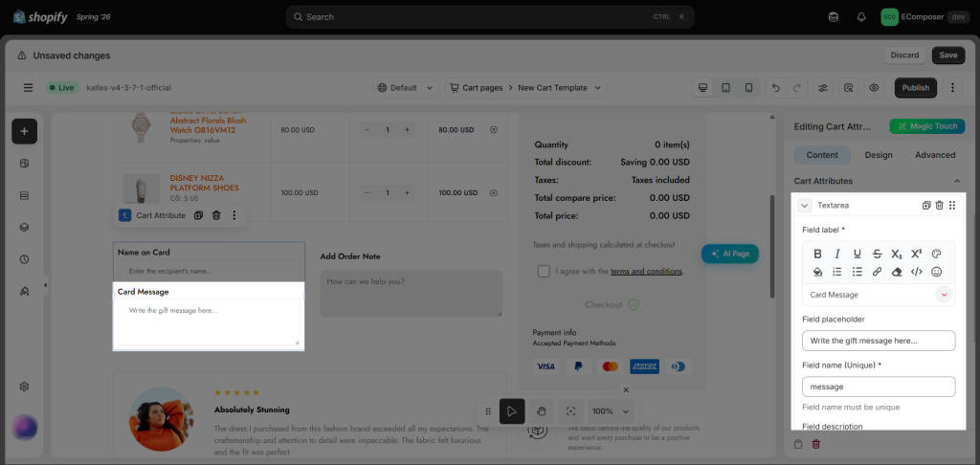Screen dimensions: 980x465
Task: Open the Default language dropdown
Action: [x=406, y=87]
